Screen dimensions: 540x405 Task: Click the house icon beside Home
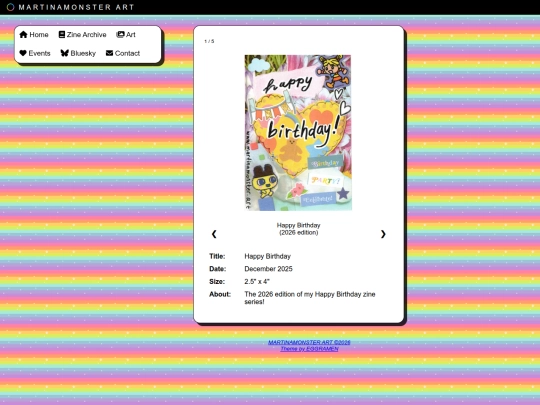[x=23, y=34]
